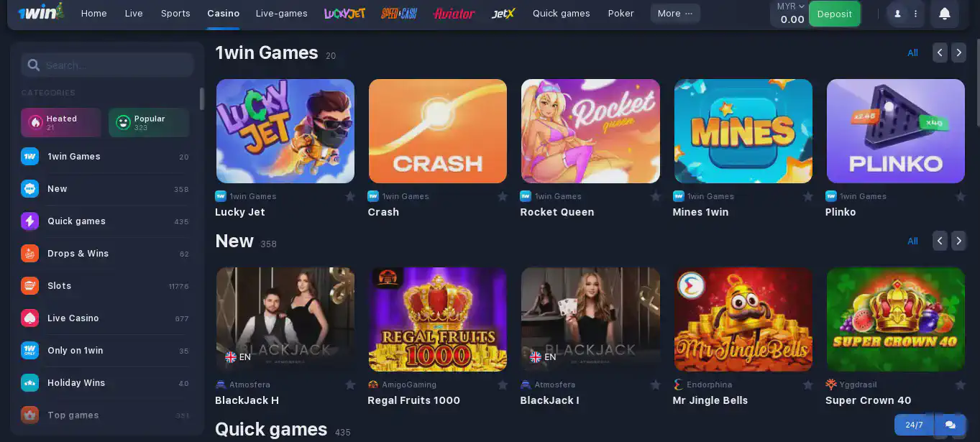
Task: Click the 1win home logo
Action: click(x=40, y=12)
